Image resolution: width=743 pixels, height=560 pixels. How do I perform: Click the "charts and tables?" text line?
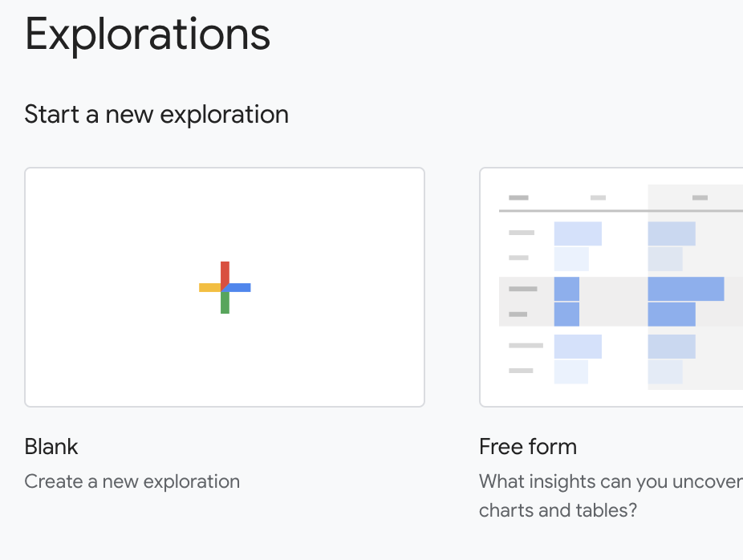coord(558,509)
